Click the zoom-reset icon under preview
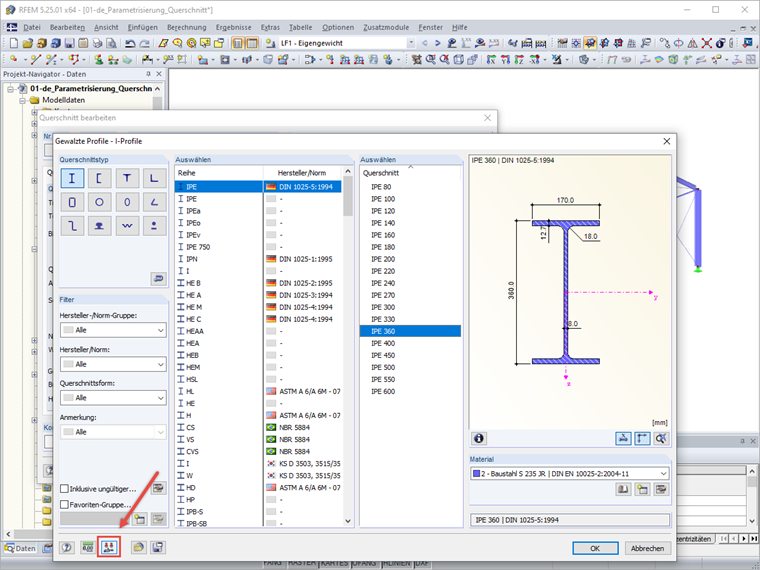The height and width of the screenshot is (570, 760). click(661, 439)
